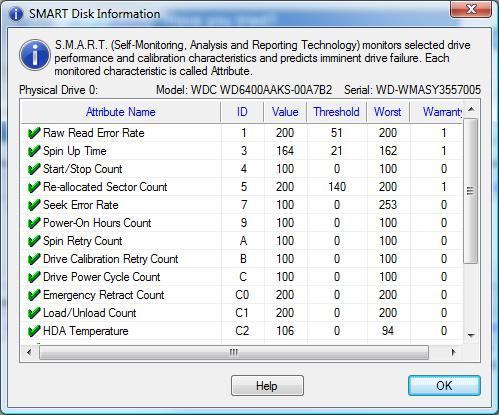Viewport: 499px width, 415px height.
Task: Open Help for SMART information
Action: click(267, 386)
